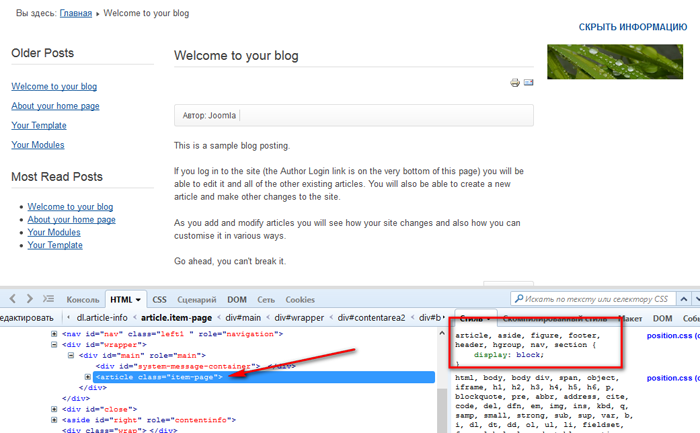
Task: Click the email article icon
Action: [528, 83]
